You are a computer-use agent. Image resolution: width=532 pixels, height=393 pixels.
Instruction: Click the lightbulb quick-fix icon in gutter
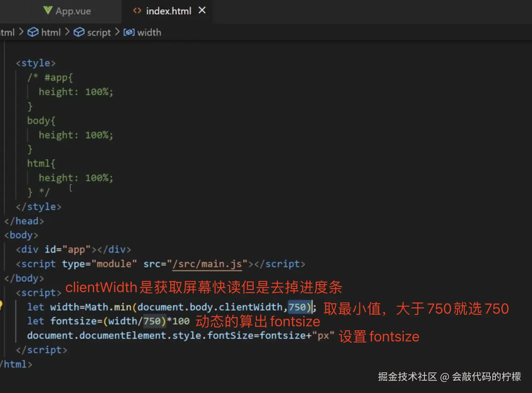click(1, 305)
